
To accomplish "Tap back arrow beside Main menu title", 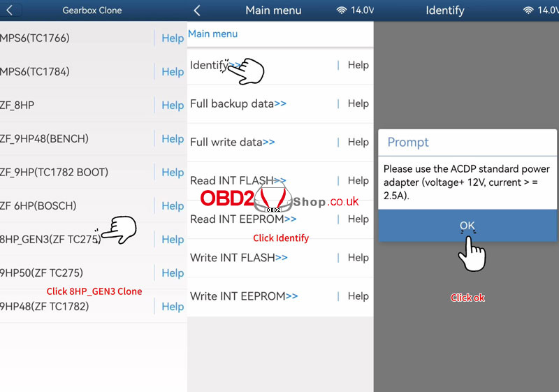I will click(197, 10).
